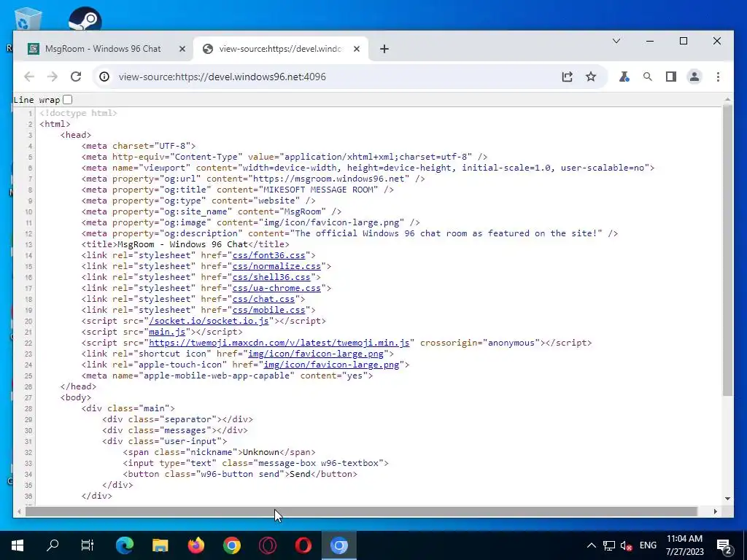Screen dimensions: 747x560
Task: Open Chrome's three-dot menu
Action: pyautogui.click(x=718, y=77)
